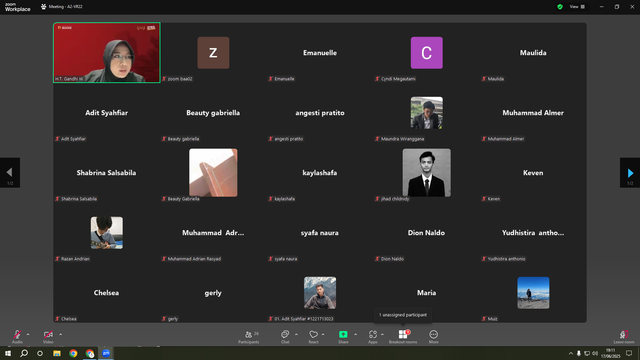Select jihad childridy's black-and-white photo
Image resolution: width=640 pixels, height=360 pixels.
pos(427,173)
